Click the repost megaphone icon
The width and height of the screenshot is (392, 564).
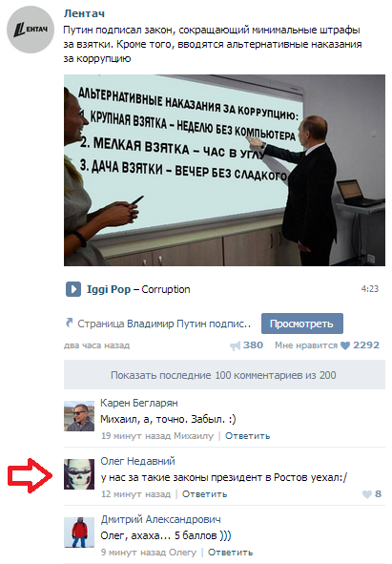coord(235,345)
